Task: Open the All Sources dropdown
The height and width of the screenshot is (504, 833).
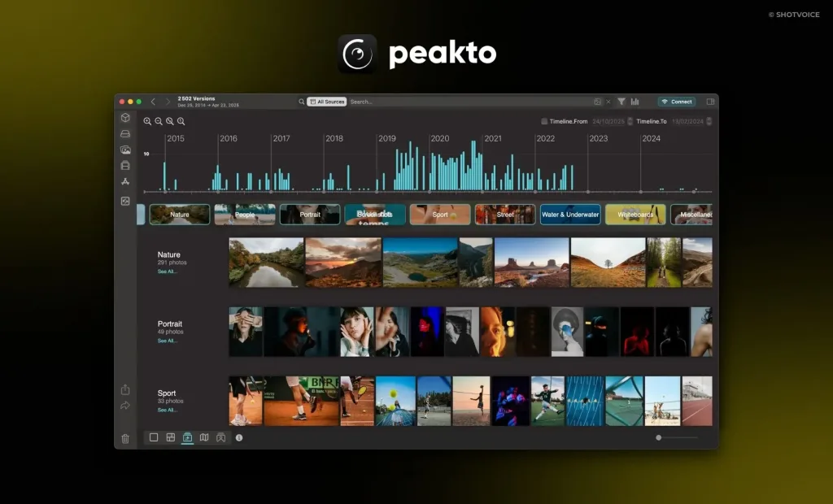Action: click(x=327, y=102)
